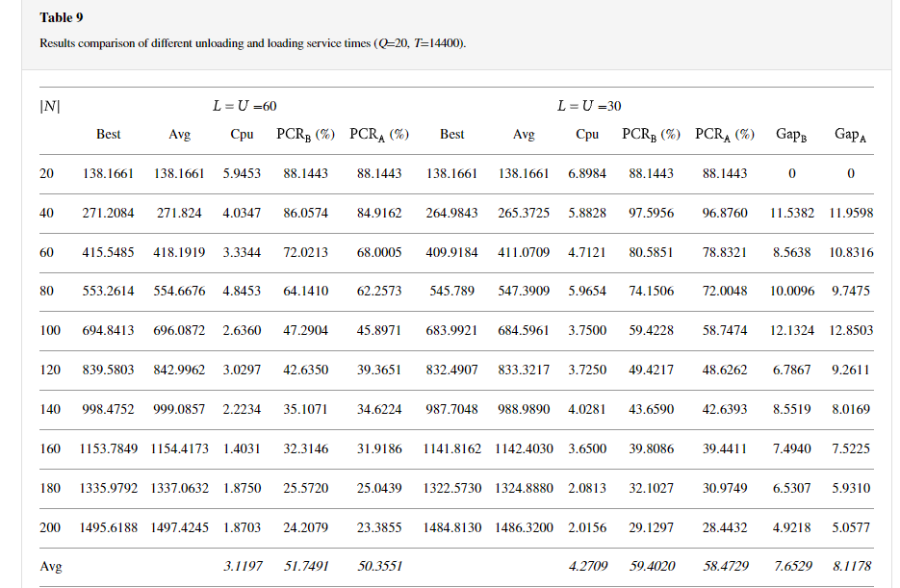Click the "Avg" summary row label

(50, 567)
